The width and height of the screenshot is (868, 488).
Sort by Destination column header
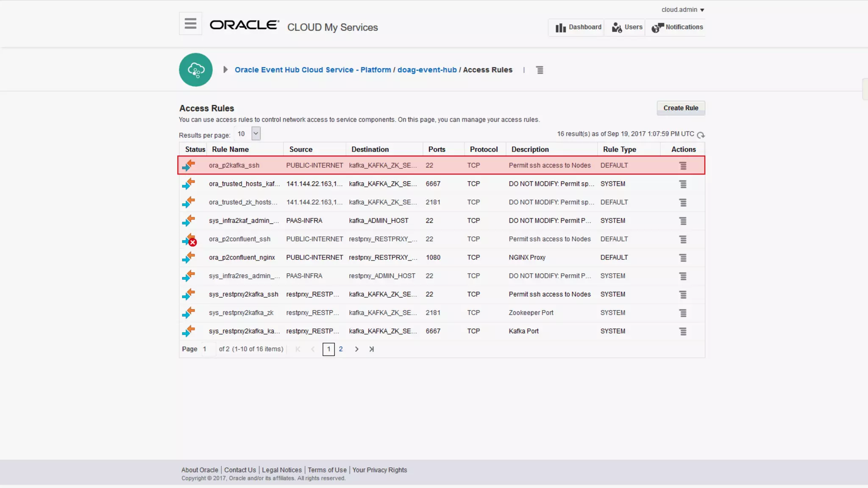[x=370, y=150]
